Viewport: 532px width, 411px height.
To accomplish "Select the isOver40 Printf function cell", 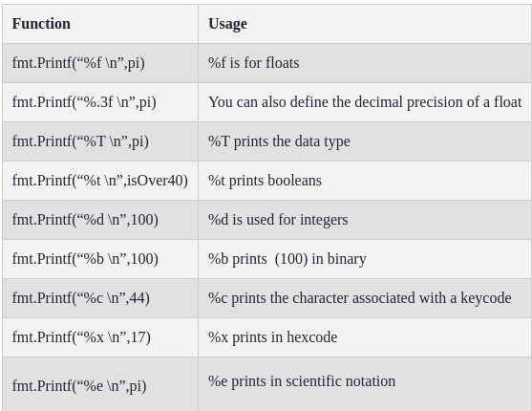I will [100, 181].
